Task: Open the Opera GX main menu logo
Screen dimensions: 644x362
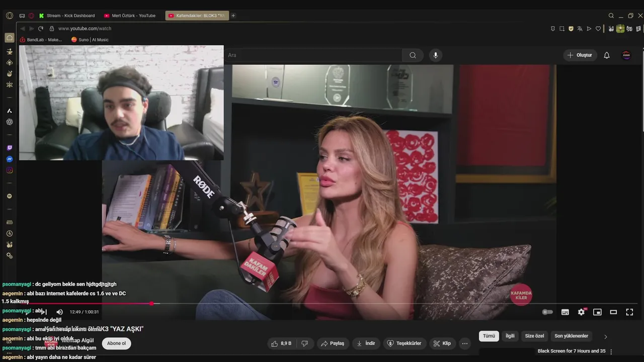Action: click(9, 16)
